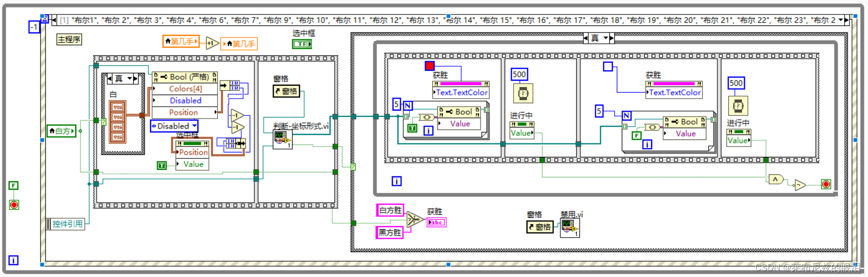Click the N count terminal of left For loop
This screenshot has width=868, height=277.
point(408,106)
